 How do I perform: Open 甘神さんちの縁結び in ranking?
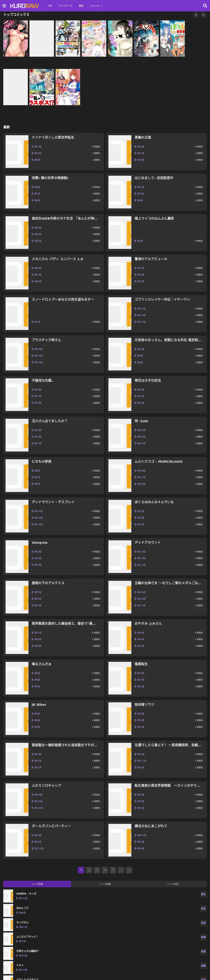pyautogui.click(x=27, y=951)
